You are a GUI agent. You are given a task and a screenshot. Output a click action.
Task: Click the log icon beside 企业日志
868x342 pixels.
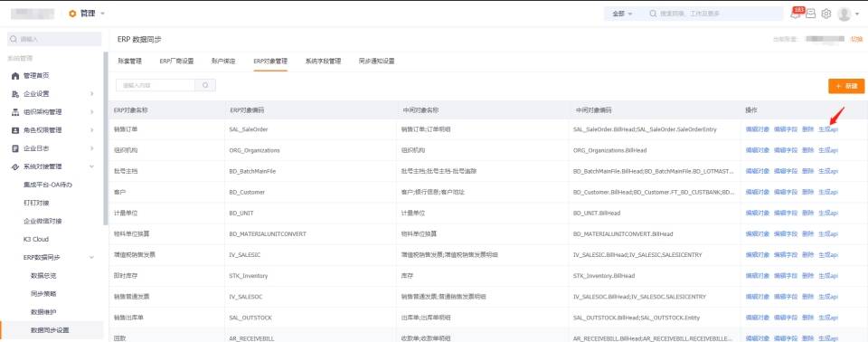tap(15, 149)
